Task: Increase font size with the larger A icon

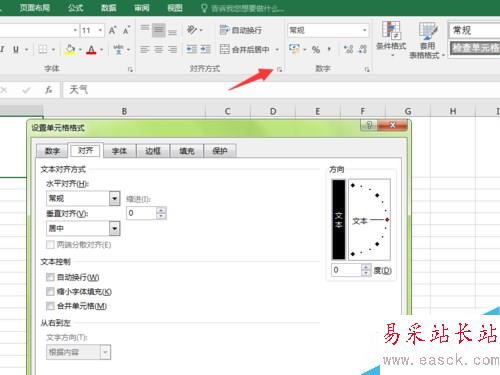Action: tap(112, 31)
